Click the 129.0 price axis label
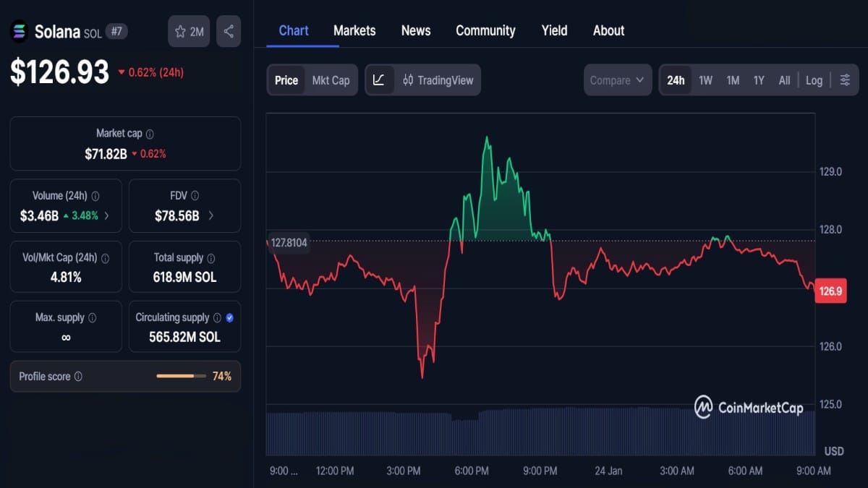This screenshot has height=488, width=868. [x=830, y=172]
